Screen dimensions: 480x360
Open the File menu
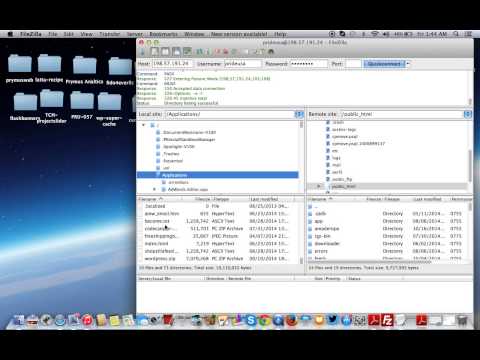(x=53, y=34)
